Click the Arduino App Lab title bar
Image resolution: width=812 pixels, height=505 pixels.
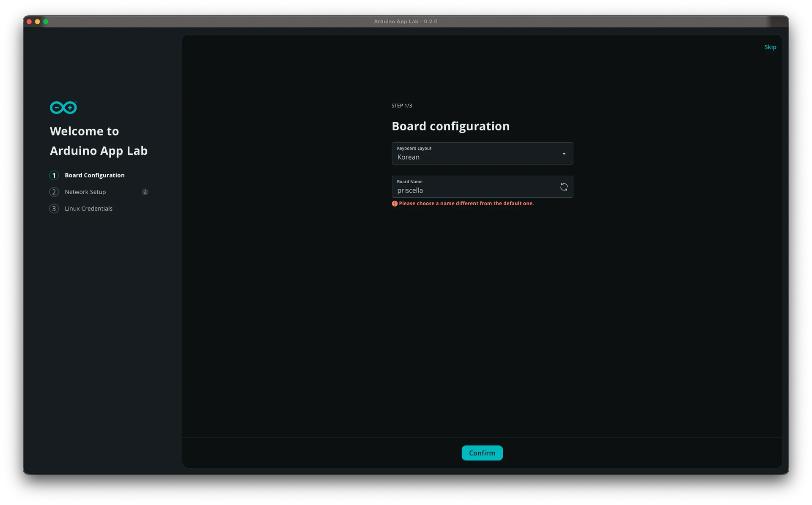(405, 22)
